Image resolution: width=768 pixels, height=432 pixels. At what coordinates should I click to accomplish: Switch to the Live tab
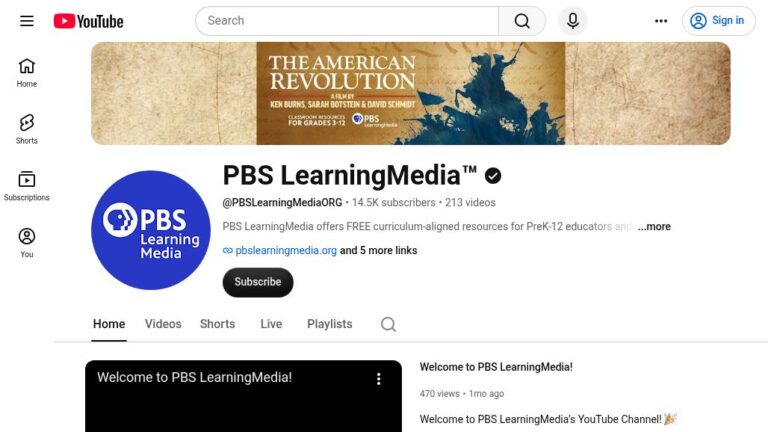[x=271, y=324]
